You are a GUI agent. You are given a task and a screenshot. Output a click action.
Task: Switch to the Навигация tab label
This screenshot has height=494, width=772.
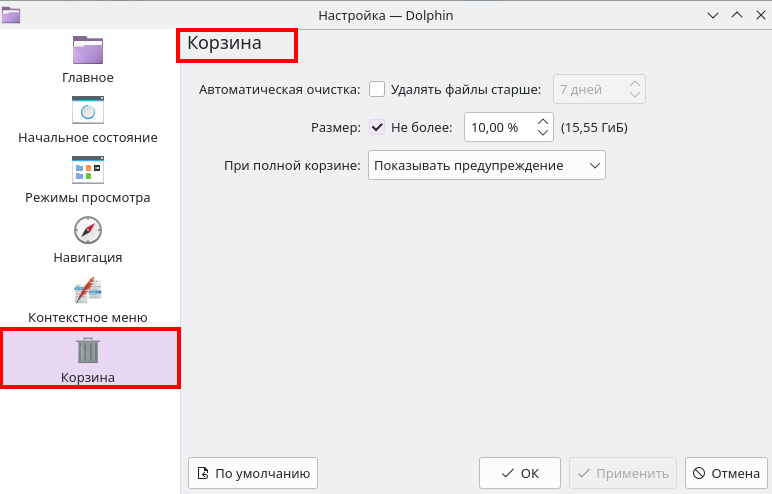point(88,257)
